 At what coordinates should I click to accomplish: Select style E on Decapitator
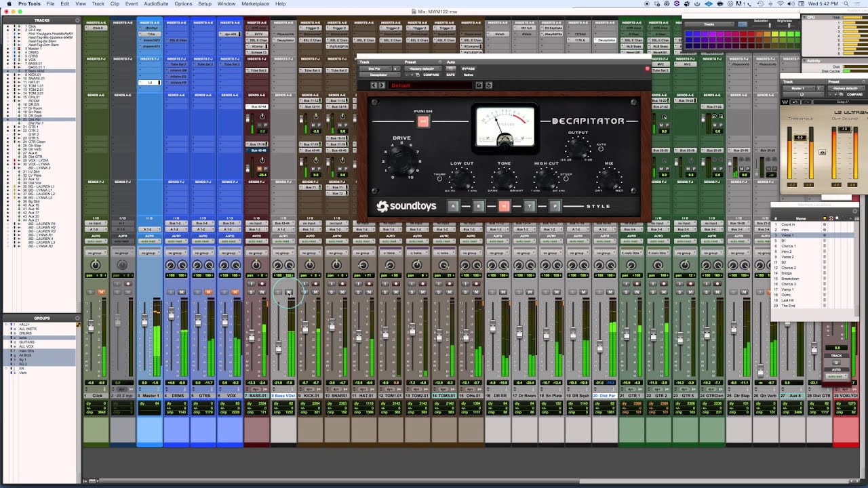click(x=479, y=206)
